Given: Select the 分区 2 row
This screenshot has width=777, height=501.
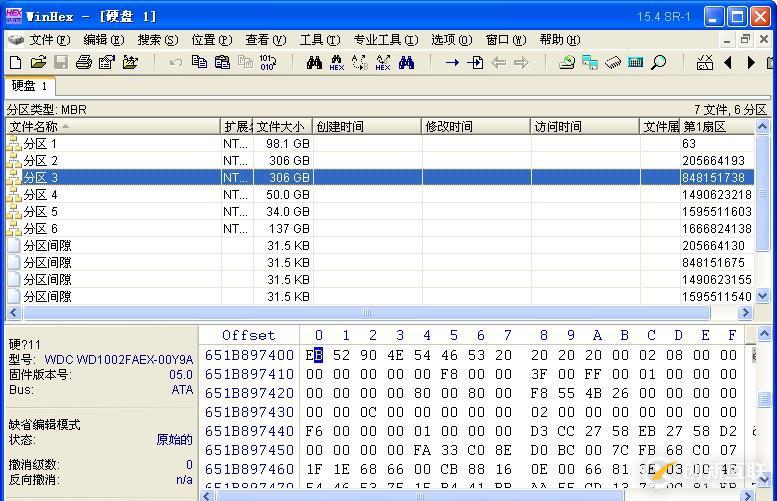Looking at the screenshot, I should (x=380, y=161).
